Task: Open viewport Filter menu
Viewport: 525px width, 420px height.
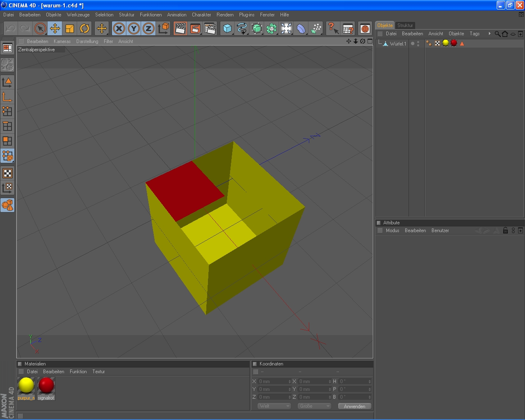Action: 108,41
